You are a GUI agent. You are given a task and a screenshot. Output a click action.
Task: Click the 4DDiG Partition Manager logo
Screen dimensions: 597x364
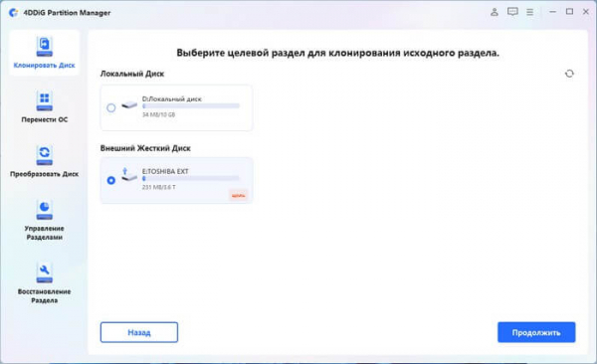(x=14, y=13)
